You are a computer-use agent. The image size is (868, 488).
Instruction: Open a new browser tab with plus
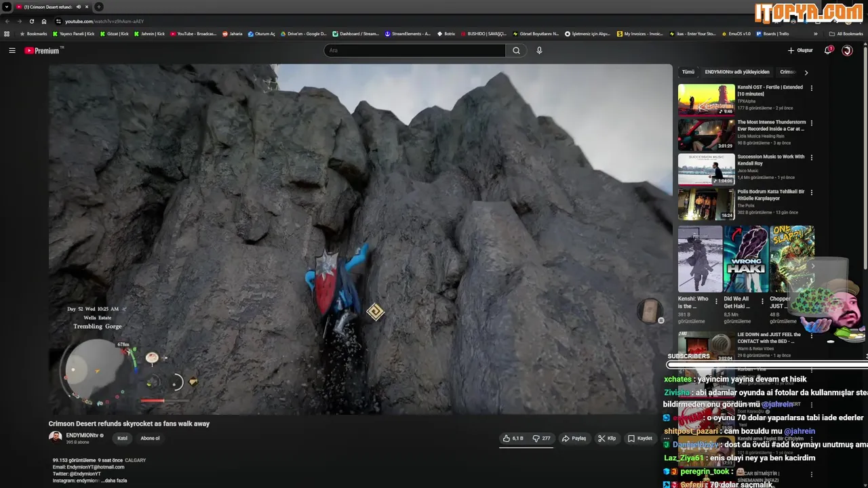tap(98, 7)
